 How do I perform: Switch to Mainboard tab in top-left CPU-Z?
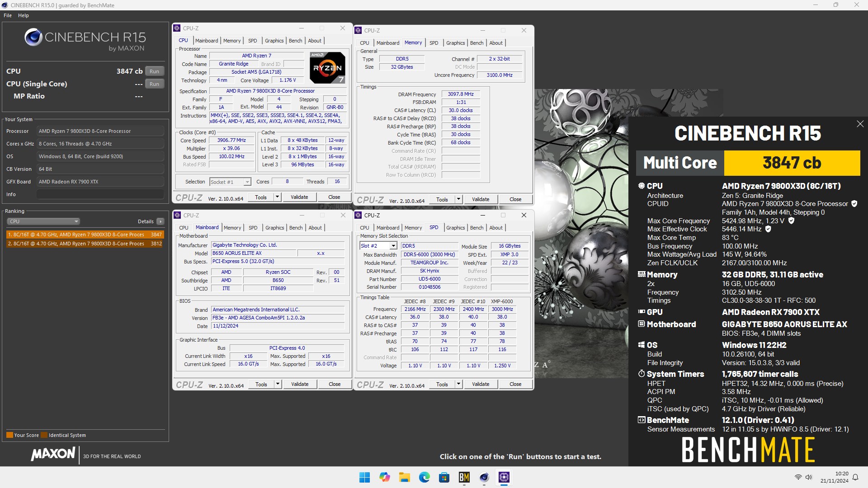pyautogui.click(x=207, y=41)
